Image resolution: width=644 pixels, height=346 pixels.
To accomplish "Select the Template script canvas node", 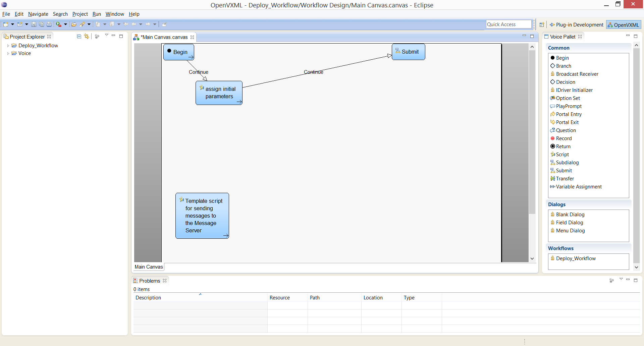I will point(202,216).
